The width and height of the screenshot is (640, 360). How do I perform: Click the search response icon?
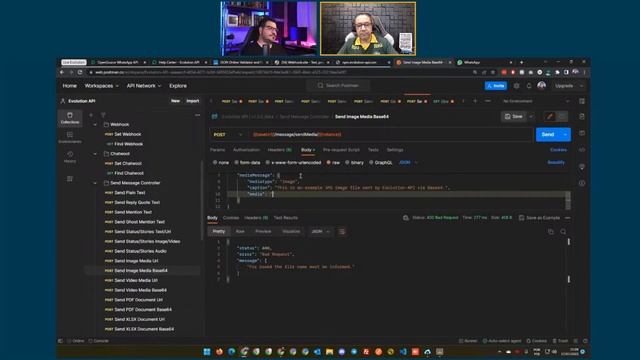pos(563,231)
